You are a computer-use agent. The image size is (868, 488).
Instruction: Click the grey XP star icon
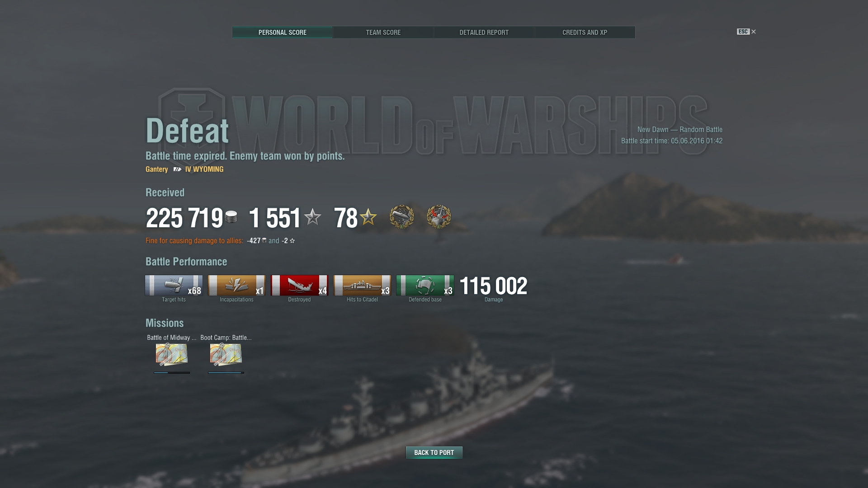(312, 217)
